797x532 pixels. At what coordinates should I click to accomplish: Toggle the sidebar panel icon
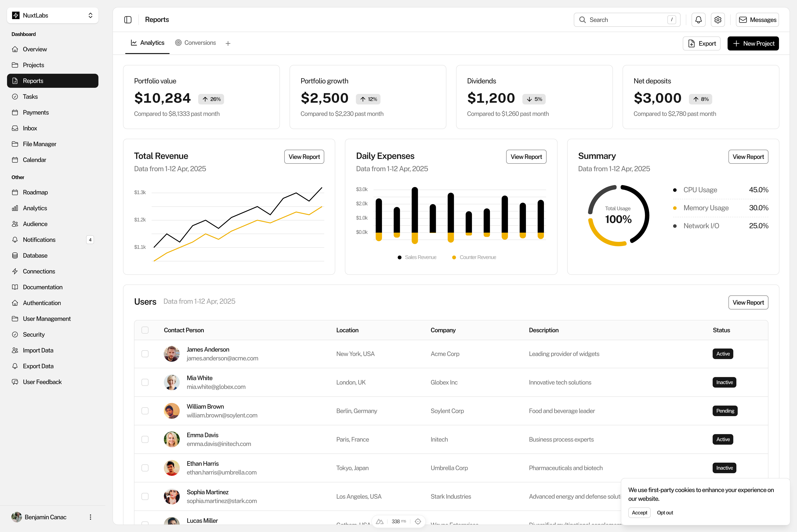click(x=128, y=20)
